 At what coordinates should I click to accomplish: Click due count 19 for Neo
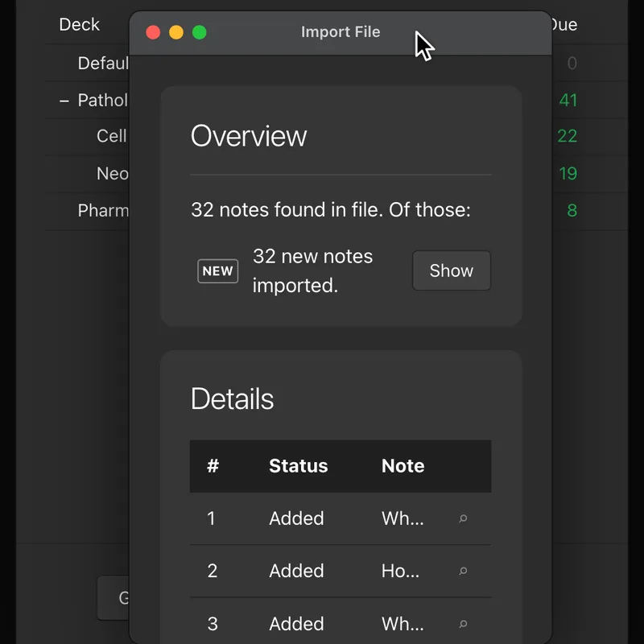click(x=568, y=173)
